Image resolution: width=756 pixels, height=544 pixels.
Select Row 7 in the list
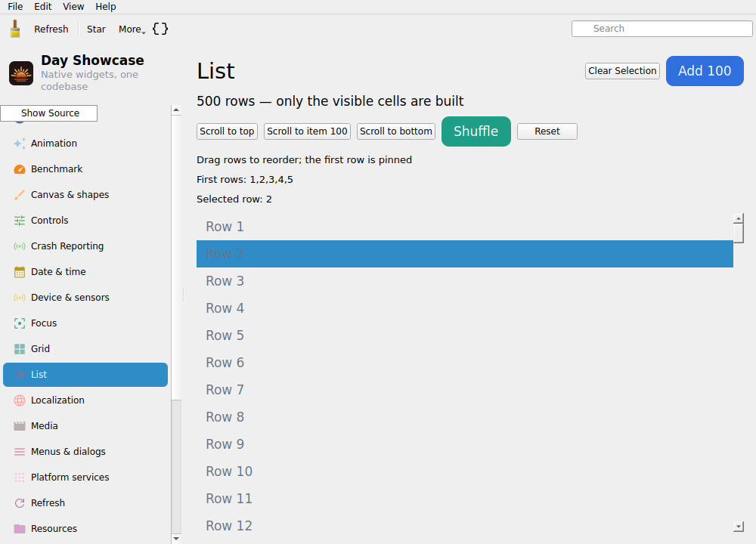click(x=465, y=390)
